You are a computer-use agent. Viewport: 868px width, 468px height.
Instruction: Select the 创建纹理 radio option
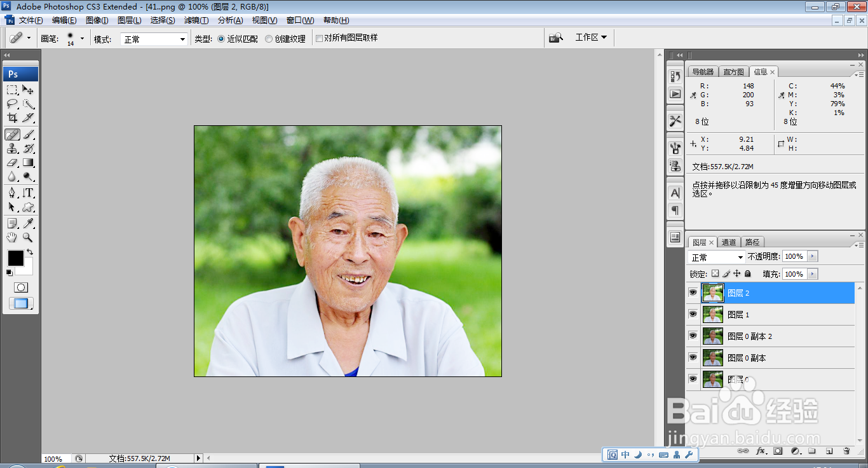click(269, 39)
